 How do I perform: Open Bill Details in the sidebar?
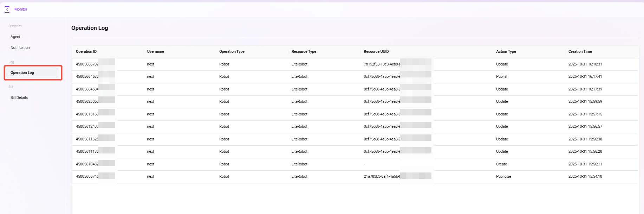[19, 98]
